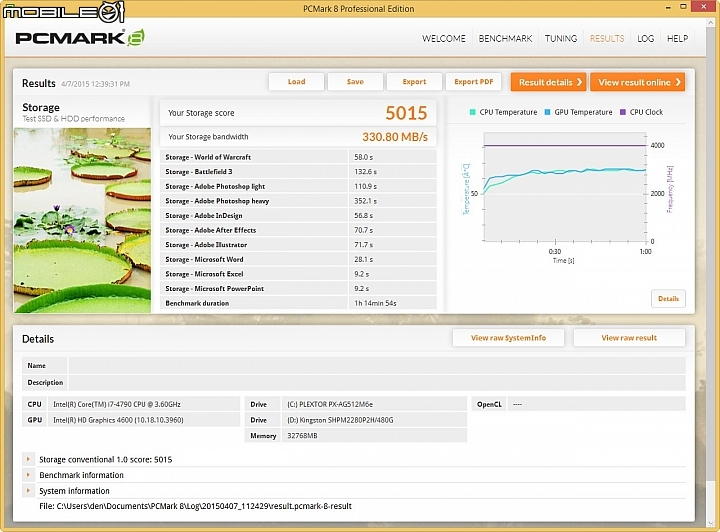The image size is (720, 532).
Task: Minimize the PCMark 8 window
Action: 668,7
